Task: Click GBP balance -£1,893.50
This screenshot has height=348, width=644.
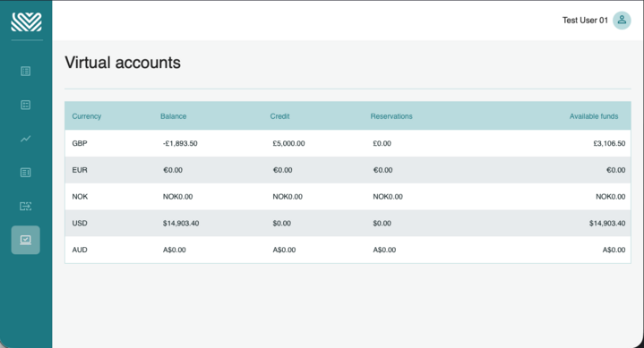Action: coord(180,143)
